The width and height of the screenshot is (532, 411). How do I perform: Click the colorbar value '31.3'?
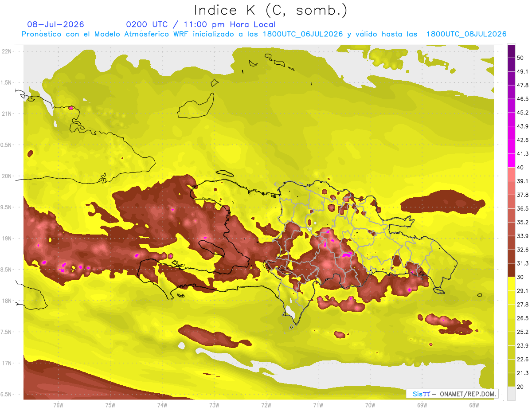click(522, 263)
